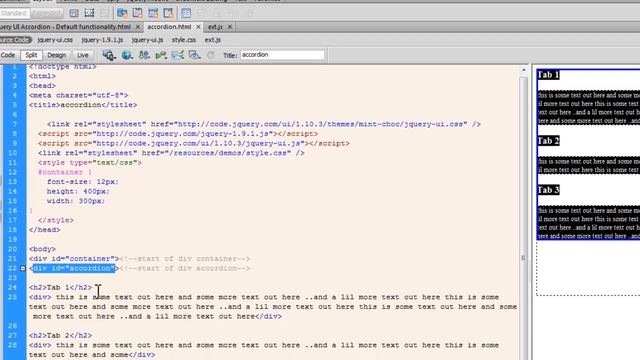Click the style type="text/css" line
640x360 pixels.
pos(90,162)
